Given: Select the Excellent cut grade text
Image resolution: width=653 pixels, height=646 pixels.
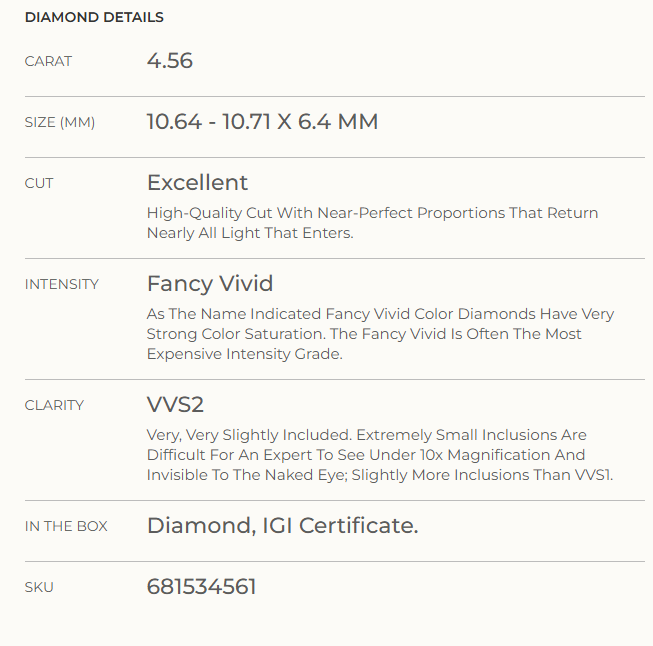Looking at the screenshot, I should tap(197, 182).
